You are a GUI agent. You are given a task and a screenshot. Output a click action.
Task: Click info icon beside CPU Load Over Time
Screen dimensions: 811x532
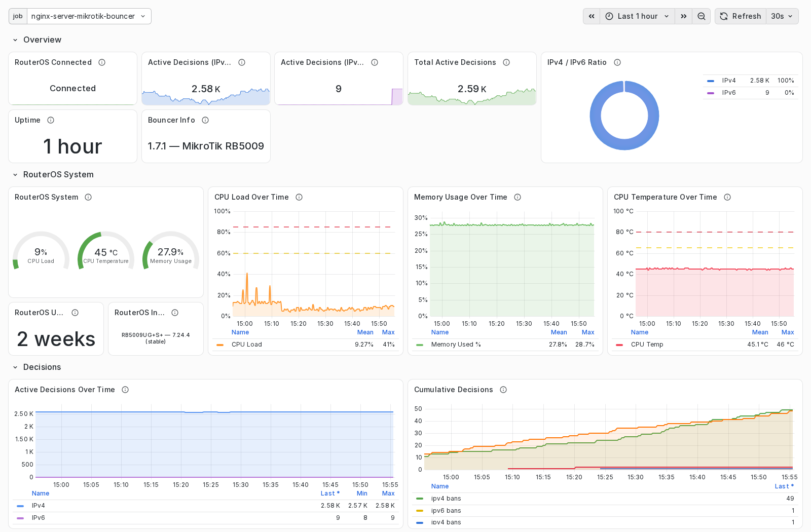click(299, 197)
